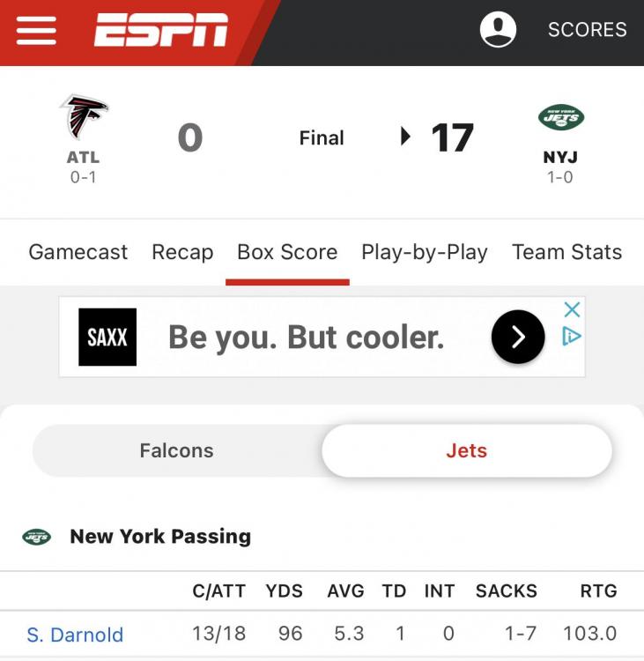Viewport: 644px width, 661px height.
Task: Tap the Atlanta Falcons team logo
Action: point(84,116)
